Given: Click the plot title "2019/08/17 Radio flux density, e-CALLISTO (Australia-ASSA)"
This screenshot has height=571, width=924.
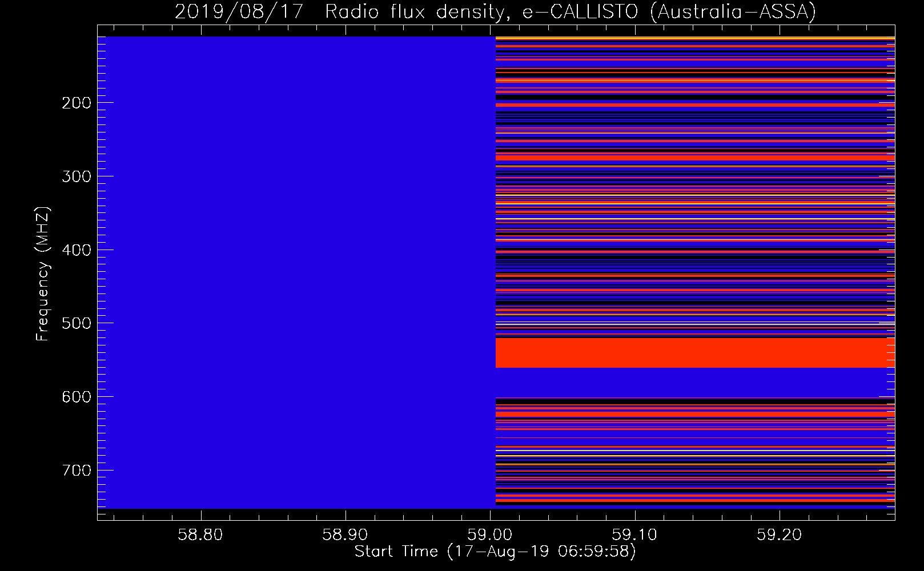Looking at the screenshot, I should point(495,11).
